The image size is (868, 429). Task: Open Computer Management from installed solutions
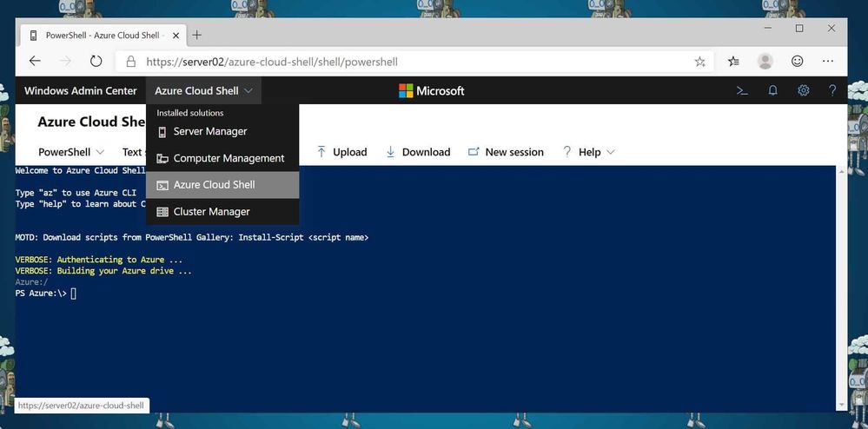click(x=222, y=158)
